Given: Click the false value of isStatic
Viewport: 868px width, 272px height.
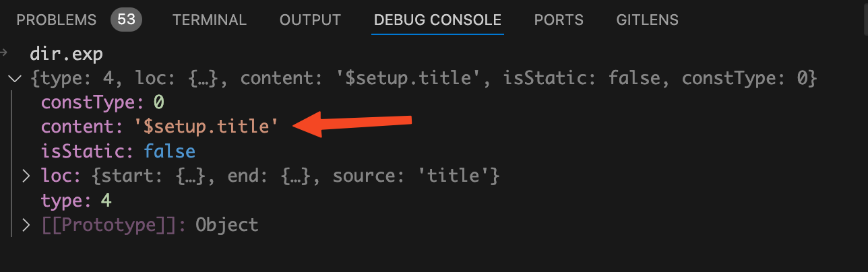Looking at the screenshot, I should [169, 151].
